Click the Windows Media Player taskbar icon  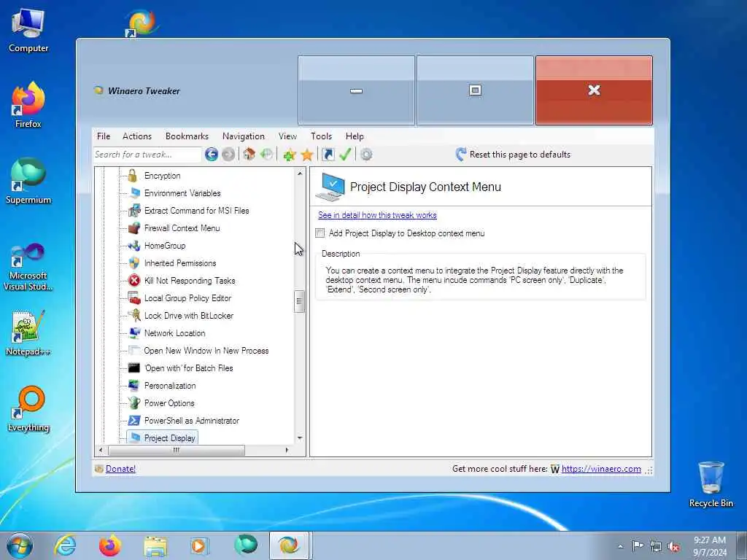[199, 545]
